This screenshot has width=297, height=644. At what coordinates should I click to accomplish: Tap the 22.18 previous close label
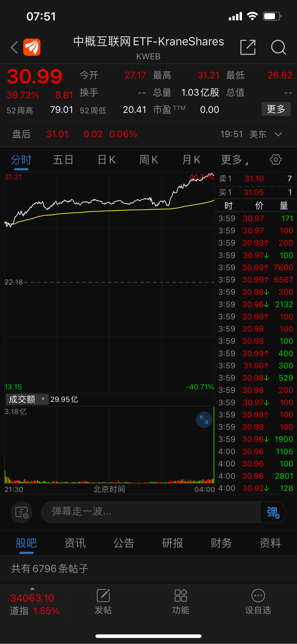point(13,282)
